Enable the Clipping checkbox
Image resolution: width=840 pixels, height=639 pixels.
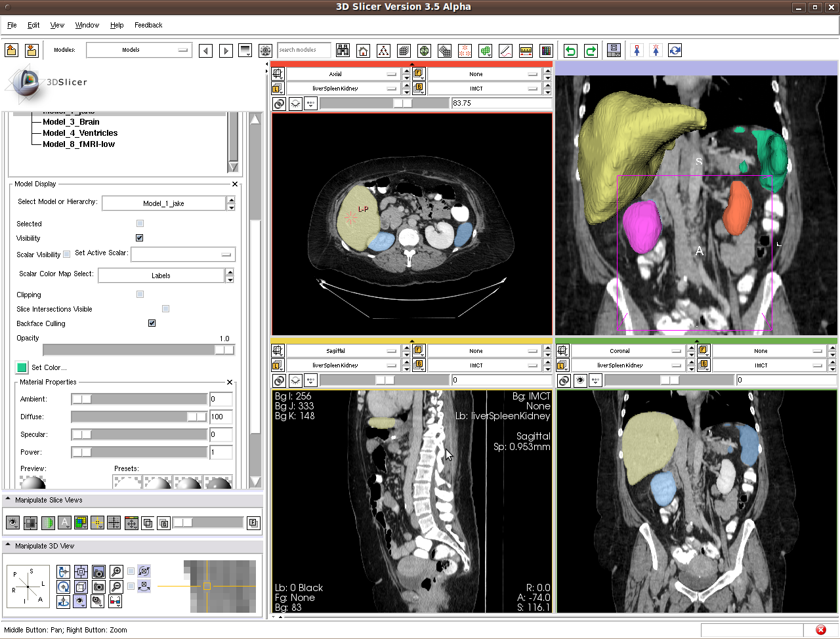[140, 295]
